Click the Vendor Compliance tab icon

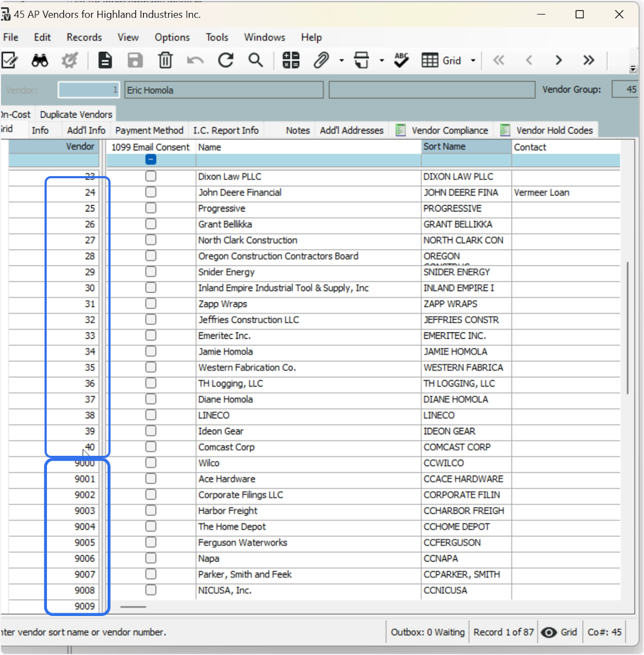click(x=400, y=130)
